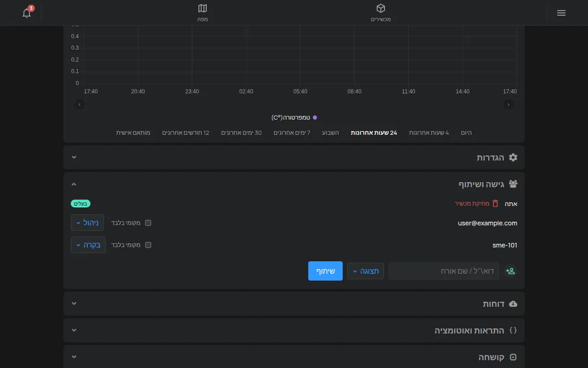Click the בעלים owner badge

pos(81,204)
